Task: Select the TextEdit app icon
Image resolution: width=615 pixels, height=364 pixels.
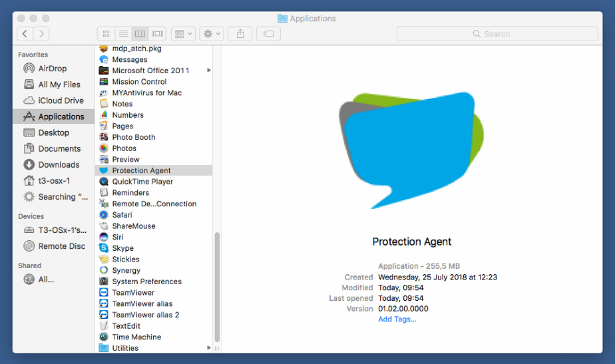Action: [x=104, y=326]
